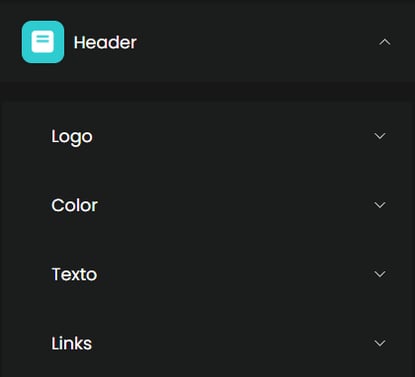This screenshot has width=415, height=377.
Task: Expand the Logo section chevron
Action: pyautogui.click(x=380, y=136)
